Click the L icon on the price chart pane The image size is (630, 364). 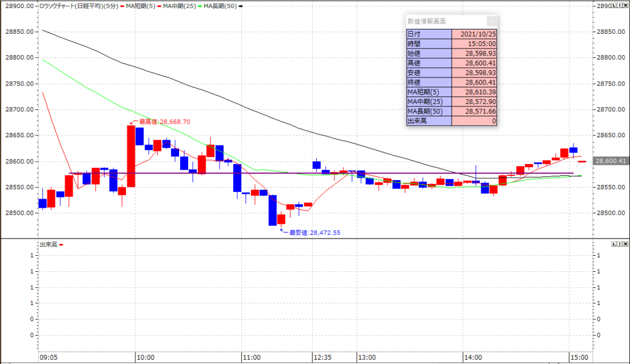[613, 5]
